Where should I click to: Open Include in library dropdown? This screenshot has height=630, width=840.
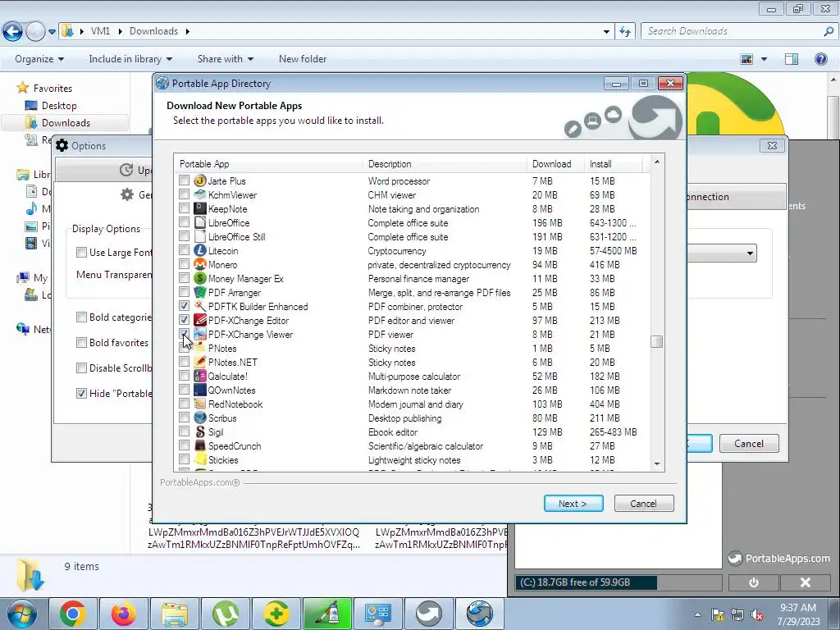130,59
